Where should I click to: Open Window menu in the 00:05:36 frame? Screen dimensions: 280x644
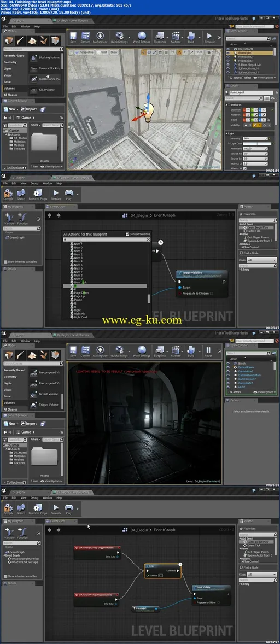[26, 341]
